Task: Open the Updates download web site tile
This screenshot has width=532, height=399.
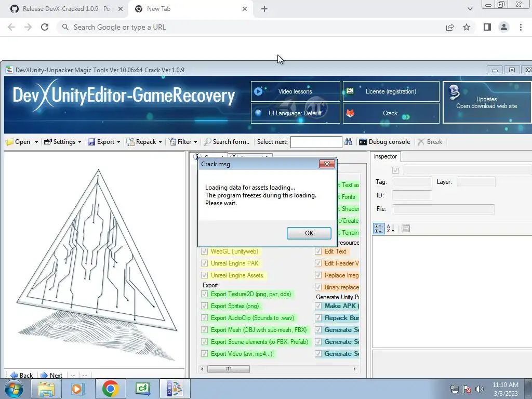Action: (487, 102)
